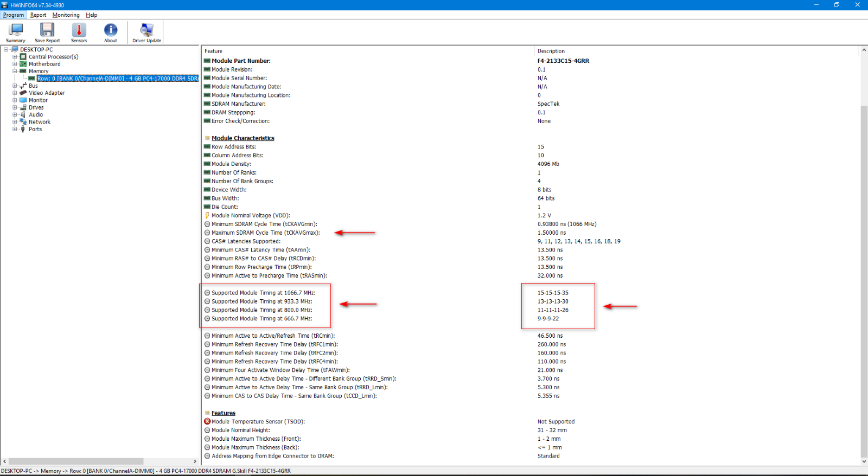Screen dimensions: 868x476
Task: Expand the Drives node
Action: click(x=15, y=107)
